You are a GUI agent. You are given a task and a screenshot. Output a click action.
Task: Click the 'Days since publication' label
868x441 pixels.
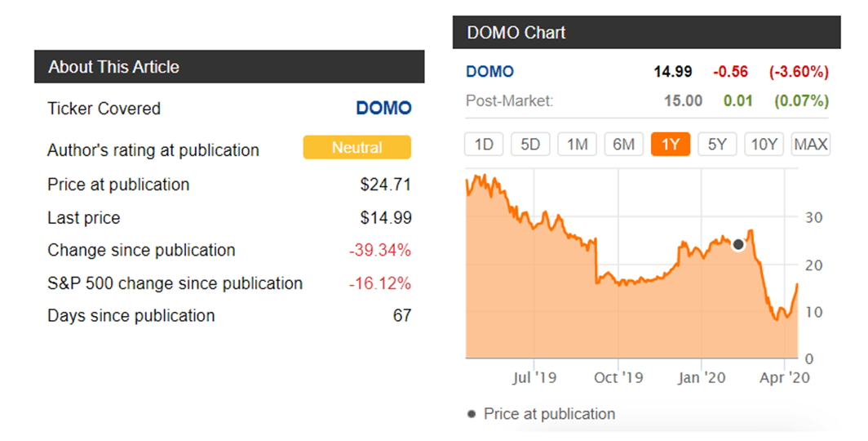[x=131, y=316]
